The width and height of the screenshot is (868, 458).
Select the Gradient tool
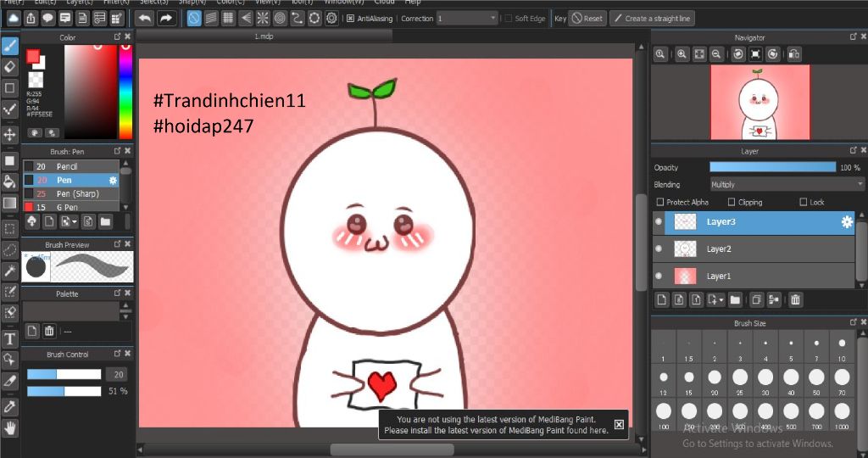coord(10,203)
